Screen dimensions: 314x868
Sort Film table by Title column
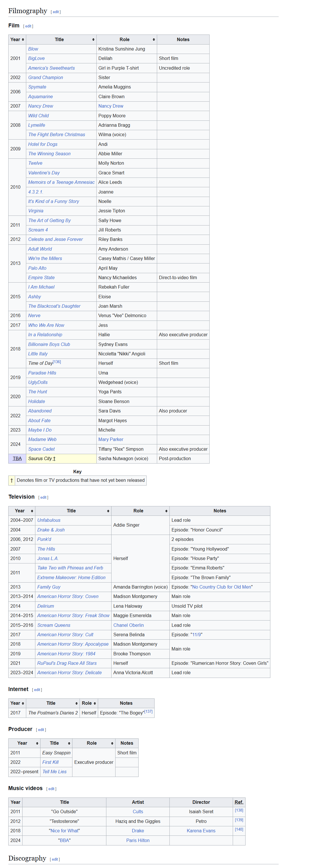pyautogui.click(x=61, y=39)
